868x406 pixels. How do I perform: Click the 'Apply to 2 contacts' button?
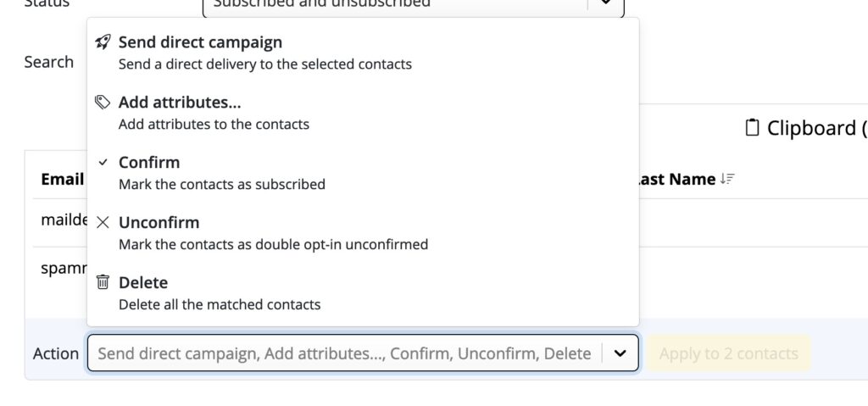[728, 353]
